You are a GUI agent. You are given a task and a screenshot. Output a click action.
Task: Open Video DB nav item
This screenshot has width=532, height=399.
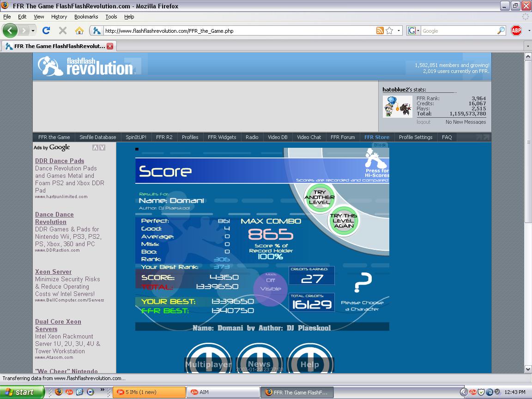278,137
